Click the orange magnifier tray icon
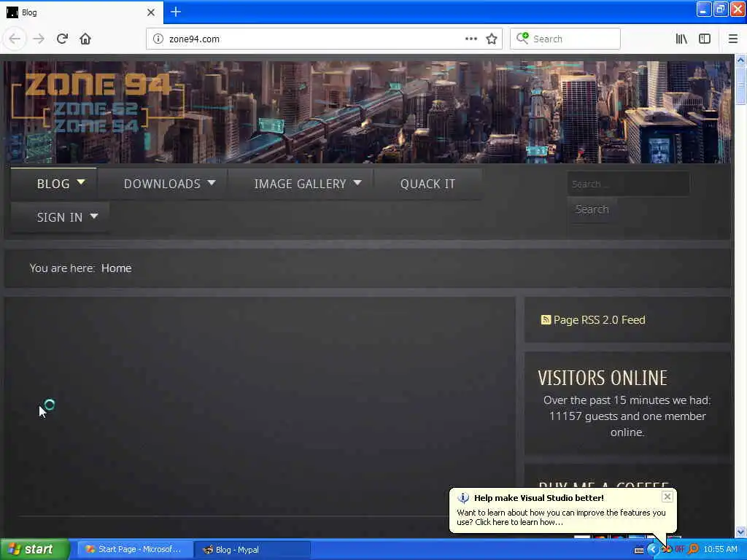Viewport: 747px width, 560px height. point(693,549)
